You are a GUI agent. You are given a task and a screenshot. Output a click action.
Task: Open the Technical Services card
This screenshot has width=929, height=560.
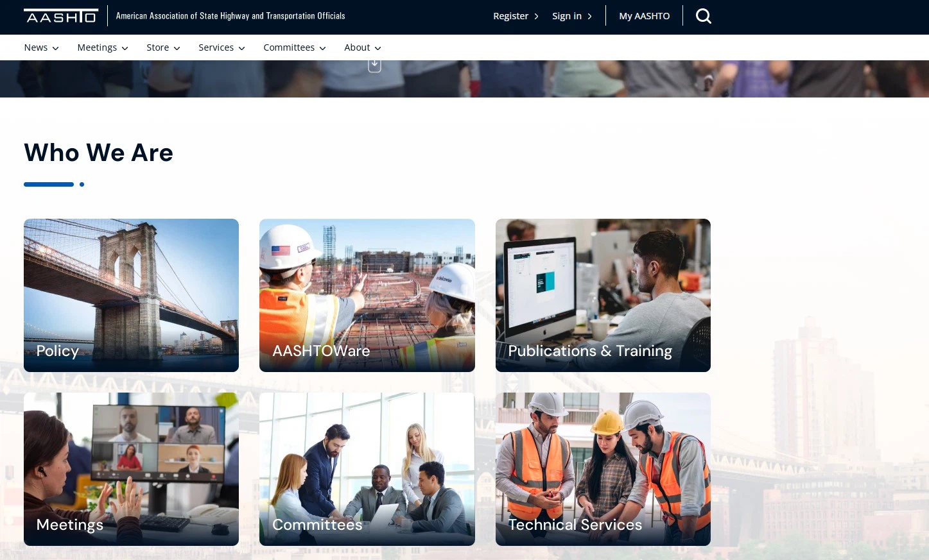coord(603,469)
